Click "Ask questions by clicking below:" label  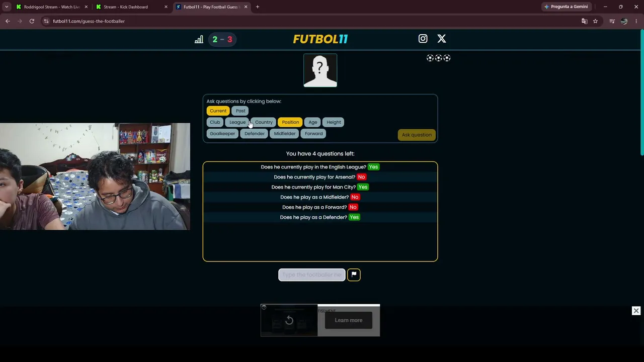pyautogui.click(x=244, y=101)
